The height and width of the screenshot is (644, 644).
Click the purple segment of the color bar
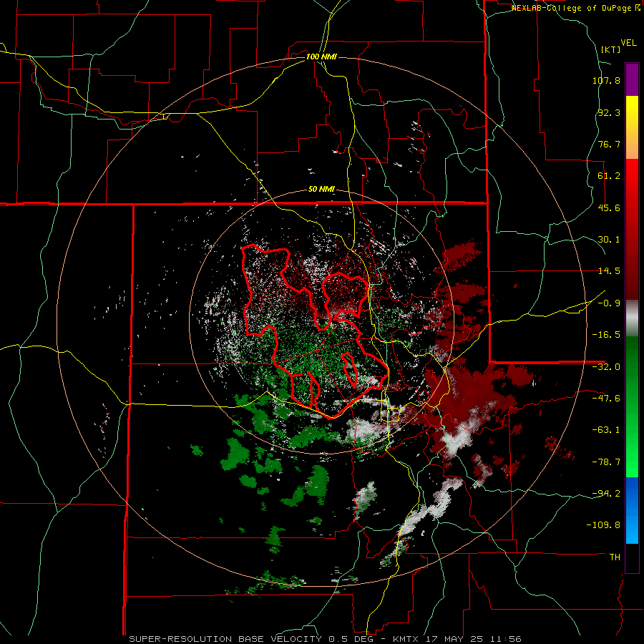point(632,79)
